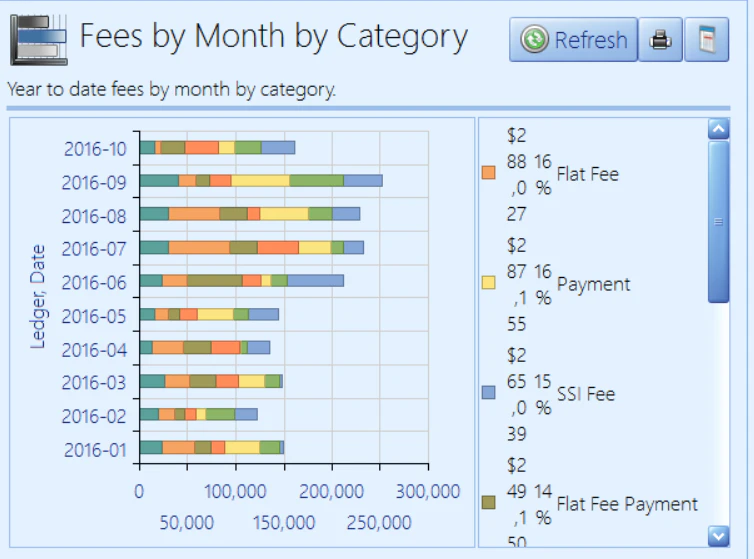The height and width of the screenshot is (559, 754).
Task: Select the olive Flat Fee Payment swatch
Action: (x=489, y=503)
